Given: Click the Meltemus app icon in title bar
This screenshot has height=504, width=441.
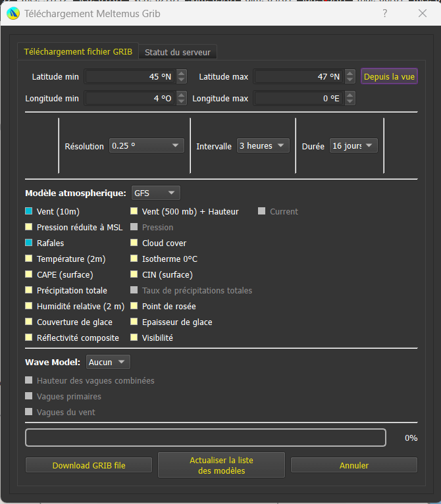Looking at the screenshot, I should tap(13, 13).
